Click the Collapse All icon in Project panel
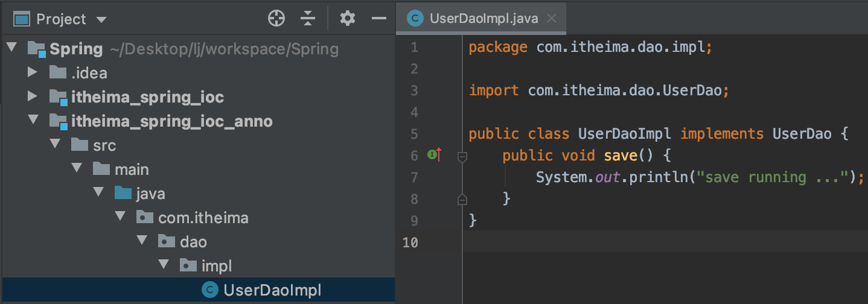This screenshot has height=304, width=868. 308,19
